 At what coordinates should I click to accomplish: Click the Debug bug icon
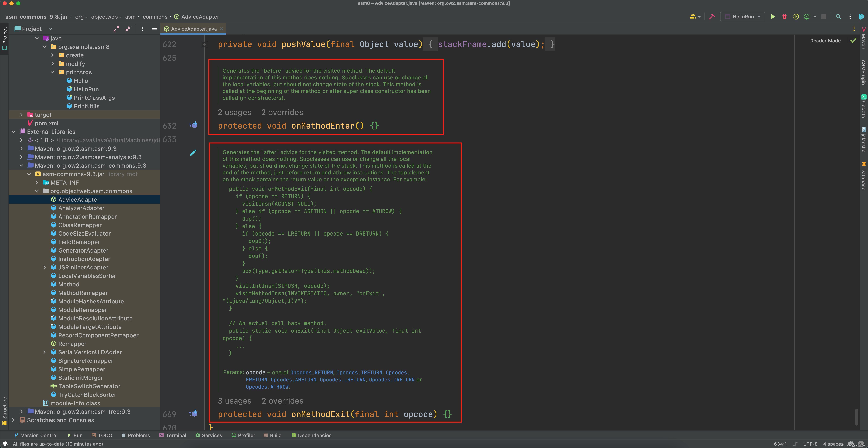[784, 16]
